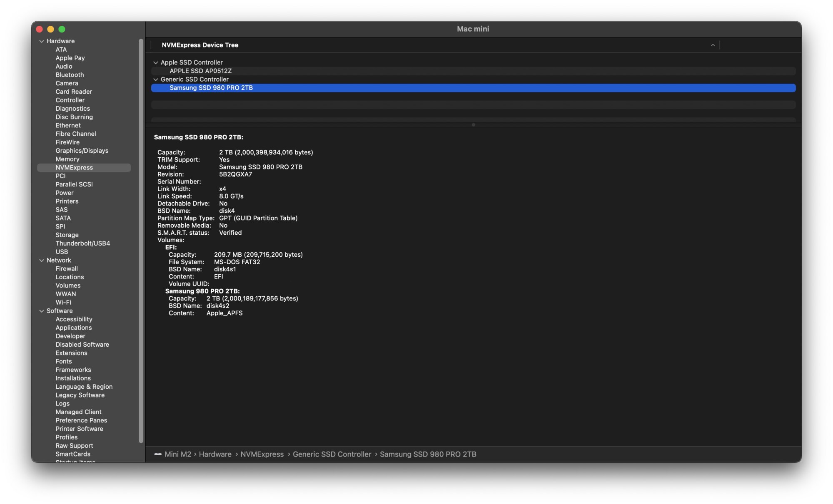Click Hardware in the bottom path bar
This screenshot has height=504, width=833.
pyautogui.click(x=215, y=454)
